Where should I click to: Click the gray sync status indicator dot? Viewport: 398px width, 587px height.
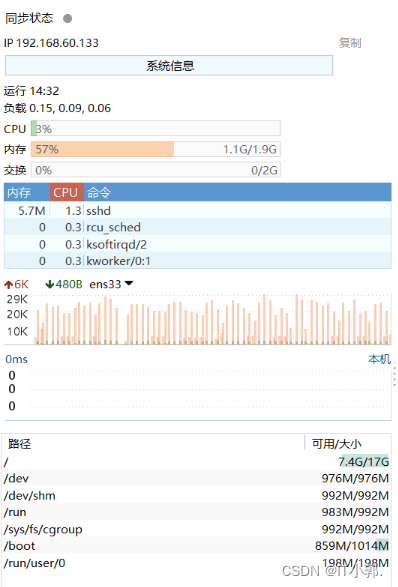pos(67,18)
